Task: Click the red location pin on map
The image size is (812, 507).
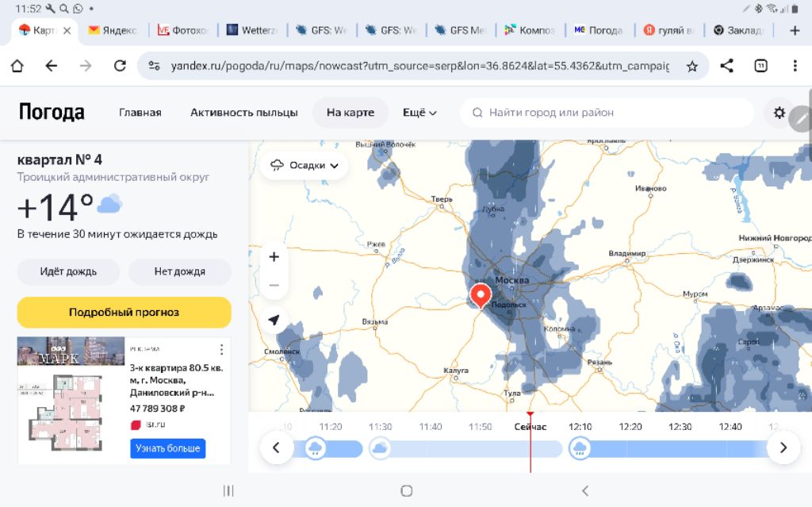Action: click(x=480, y=294)
